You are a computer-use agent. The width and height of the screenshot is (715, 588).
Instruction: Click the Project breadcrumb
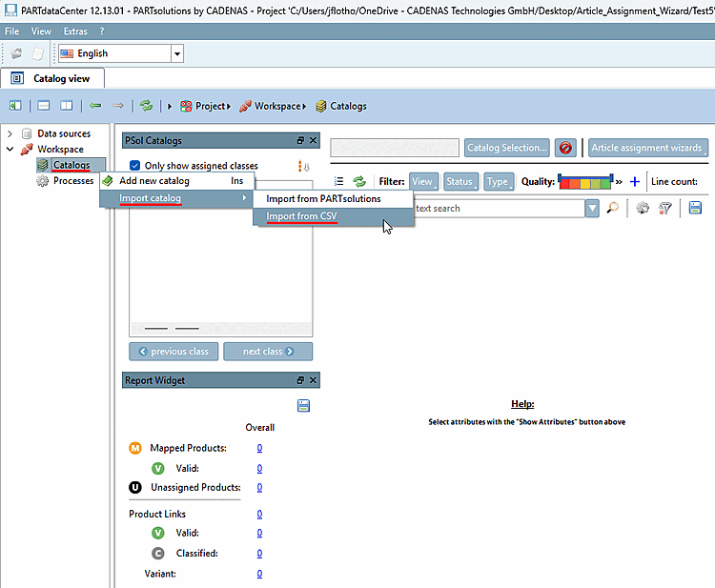click(x=210, y=106)
